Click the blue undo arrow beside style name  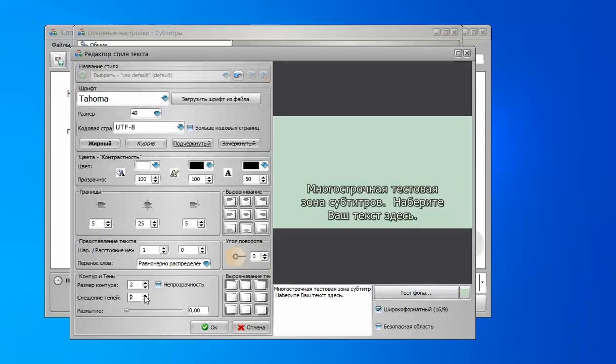[238, 75]
